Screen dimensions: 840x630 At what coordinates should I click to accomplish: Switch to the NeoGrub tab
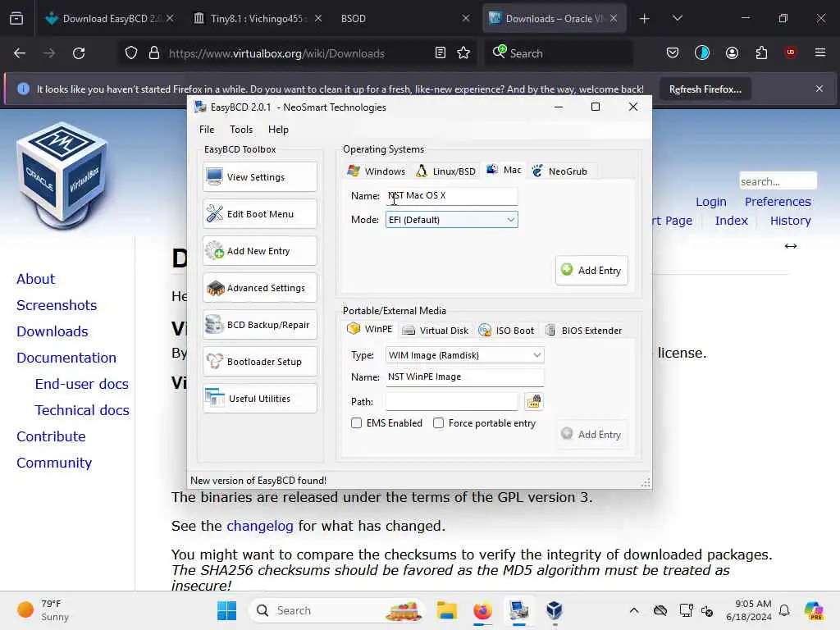click(559, 171)
